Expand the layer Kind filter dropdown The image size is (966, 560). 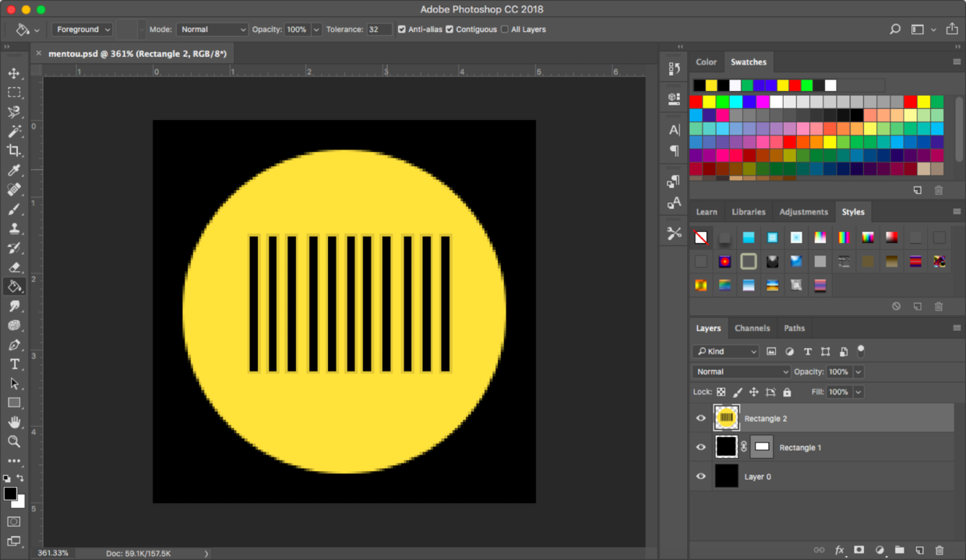[x=725, y=351]
